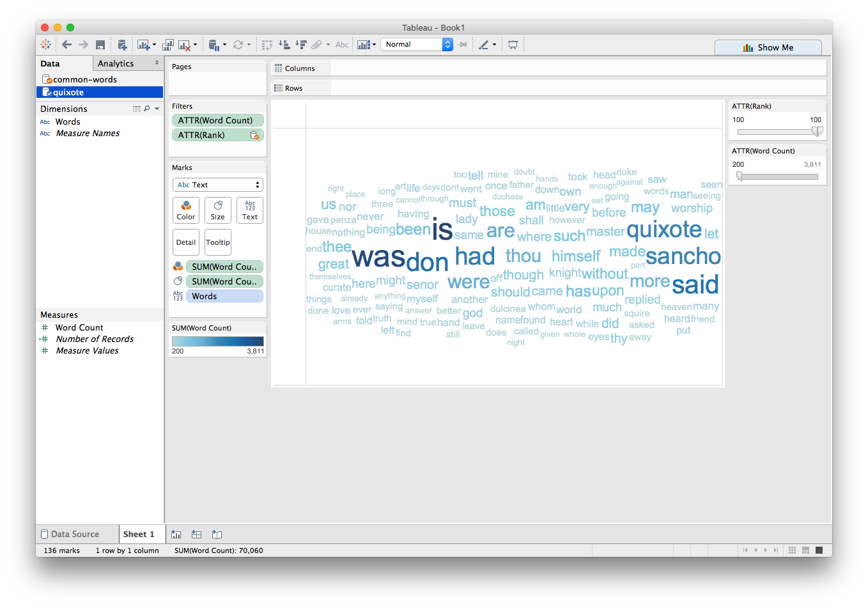Fix axes with the pin icon
The image size is (868, 608).
coord(463,45)
